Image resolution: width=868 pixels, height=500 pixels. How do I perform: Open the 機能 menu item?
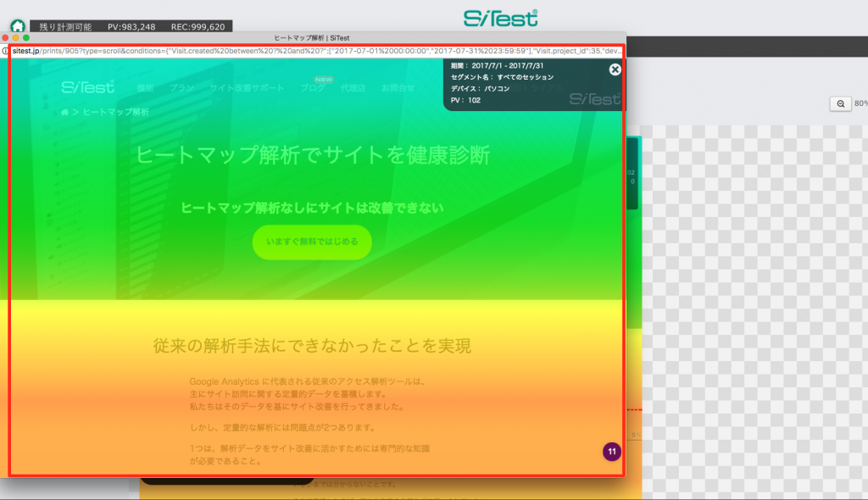click(145, 88)
